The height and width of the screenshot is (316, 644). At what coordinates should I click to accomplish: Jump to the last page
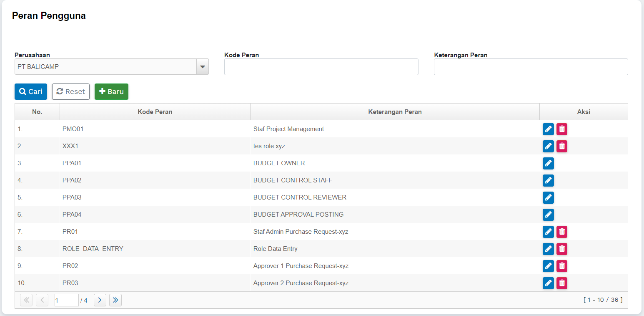pos(115,300)
